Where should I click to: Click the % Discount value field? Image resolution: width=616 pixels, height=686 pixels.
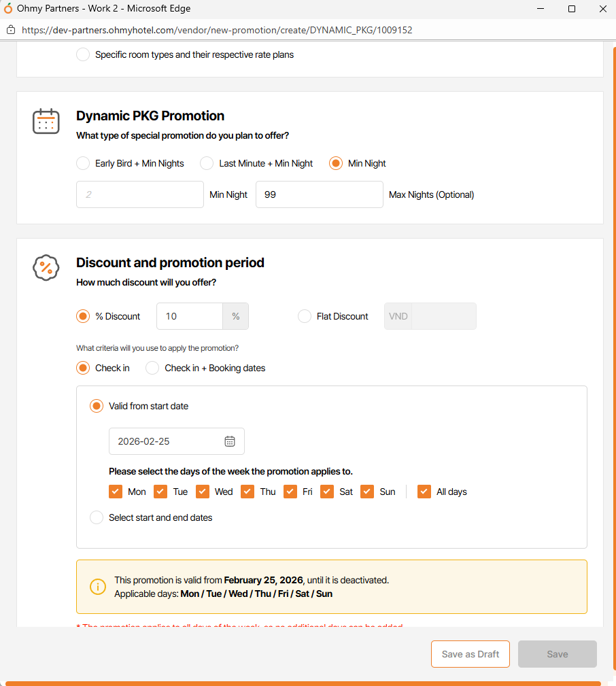coord(190,316)
